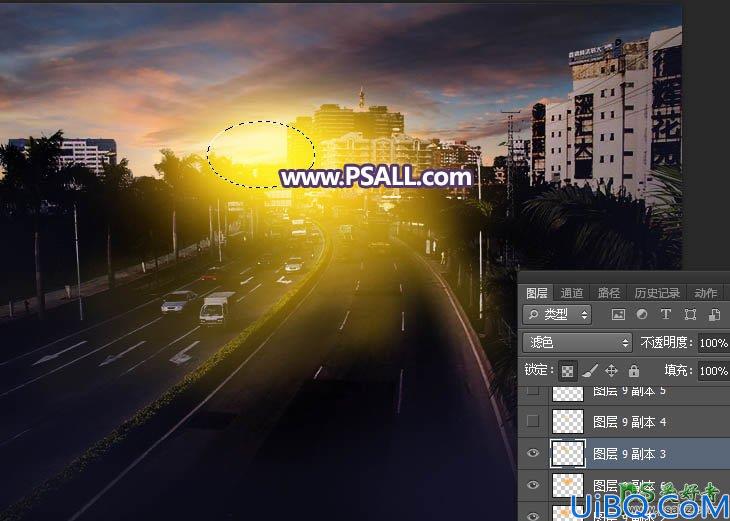Open the 滤色 blend mode dropdown
Viewport: 730px width, 521px height.
(577, 343)
